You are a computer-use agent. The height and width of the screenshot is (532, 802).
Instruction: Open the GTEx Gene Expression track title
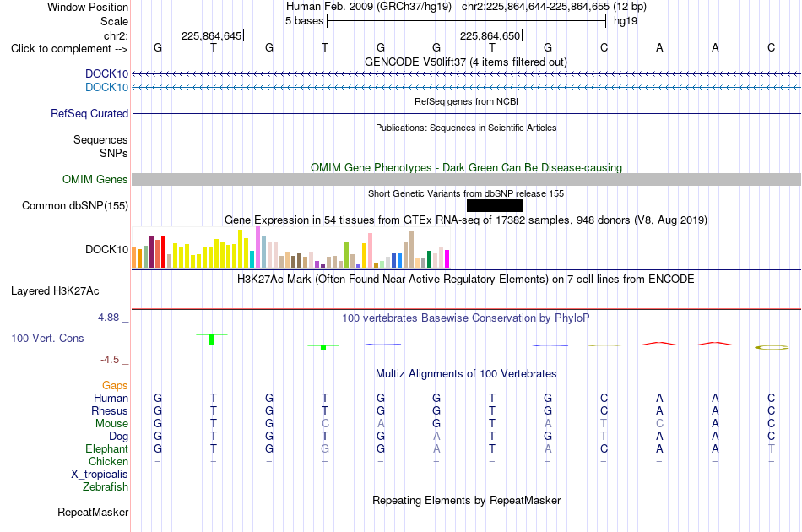466,220
